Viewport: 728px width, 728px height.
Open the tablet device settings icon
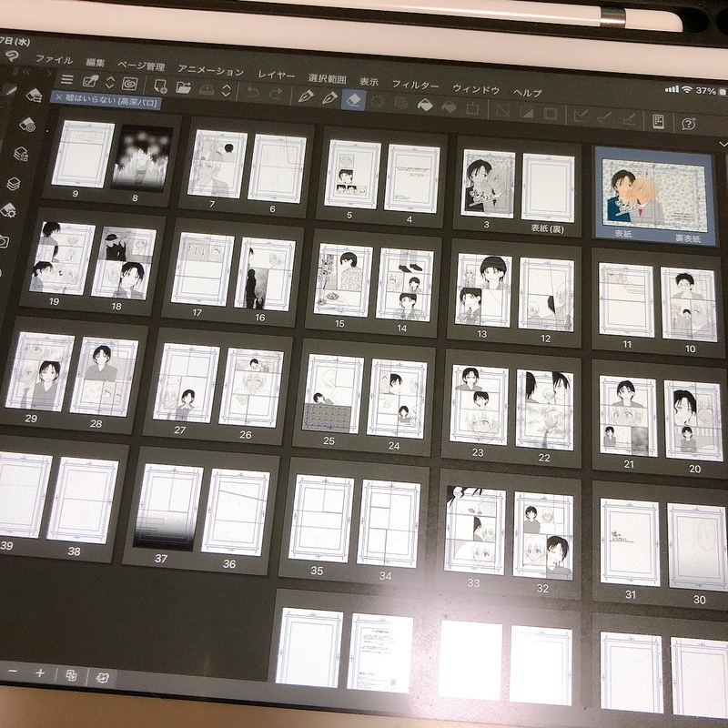(658, 121)
